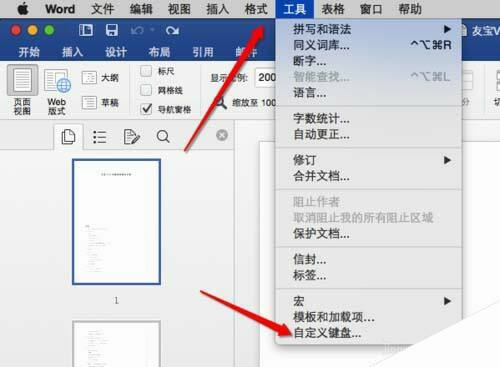
Task: Open the 表格 menu
Action: click(333, 9)
